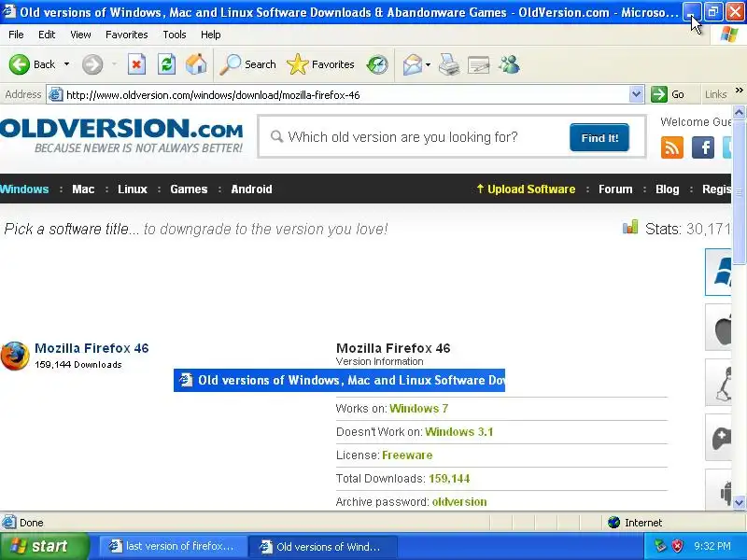Open the RSS feed icon
The width and height of the screenshot is (747, 560).
pyautogui.click(x=672, y=147)
